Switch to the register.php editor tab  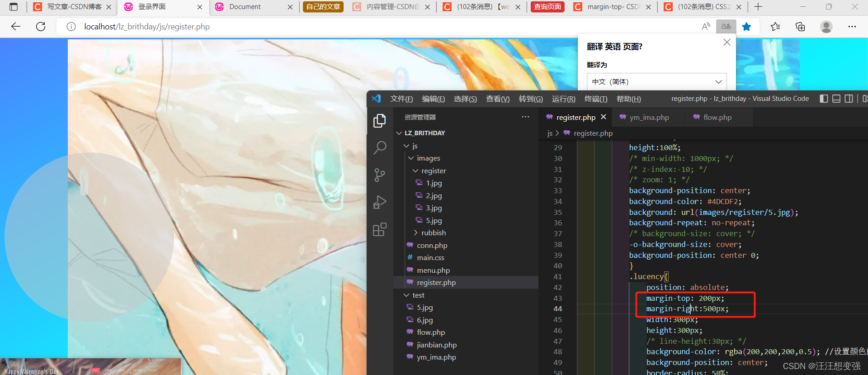(x=576, y=117)
